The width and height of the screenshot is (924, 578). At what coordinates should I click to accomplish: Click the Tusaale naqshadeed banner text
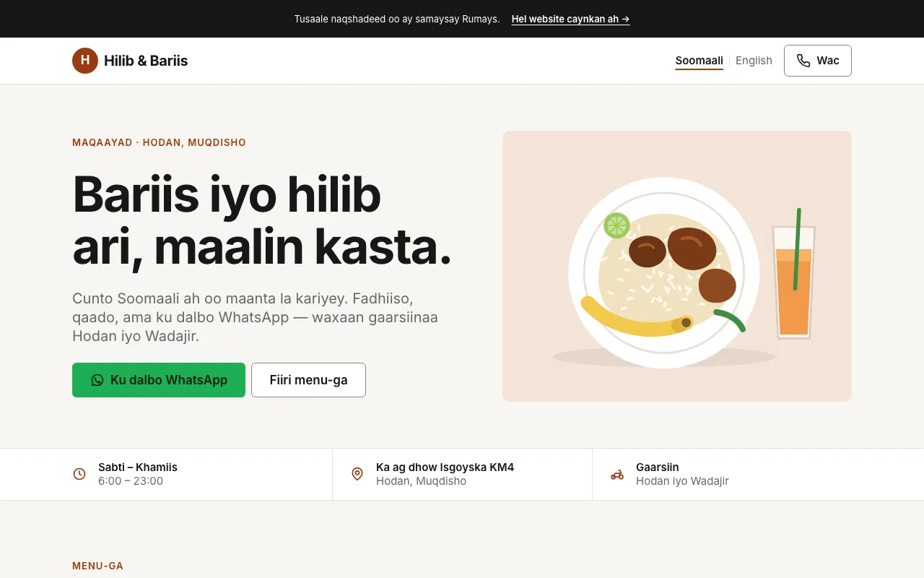397,19
